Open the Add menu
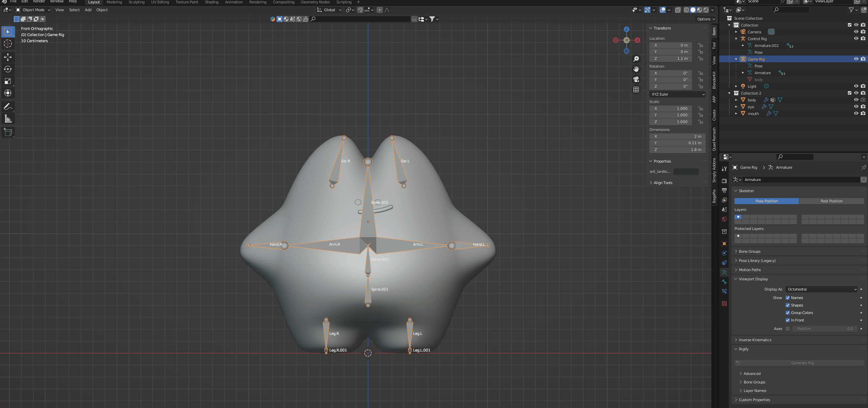 click(x=88, y=10)
